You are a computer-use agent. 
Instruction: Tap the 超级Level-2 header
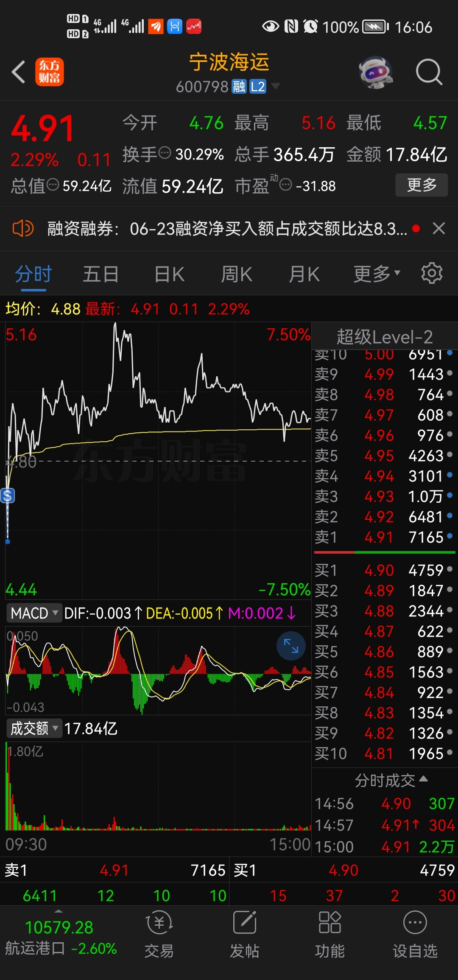coord(385,337)
